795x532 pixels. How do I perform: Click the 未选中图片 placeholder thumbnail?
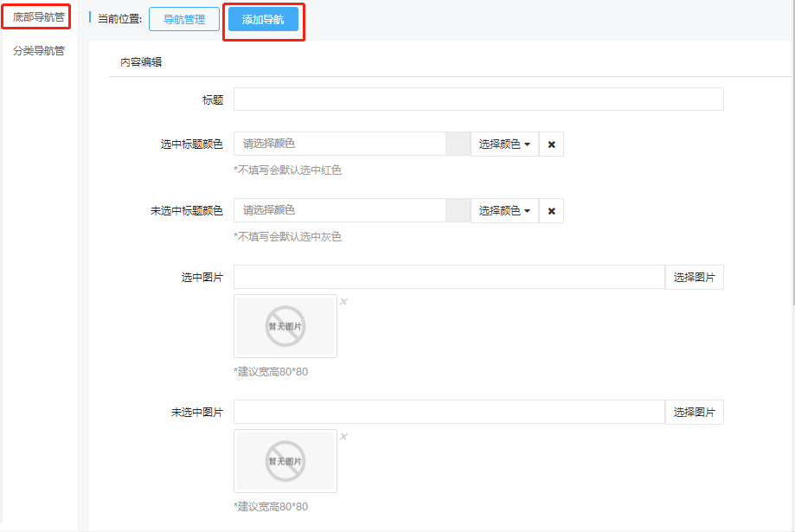coord(285,461)
